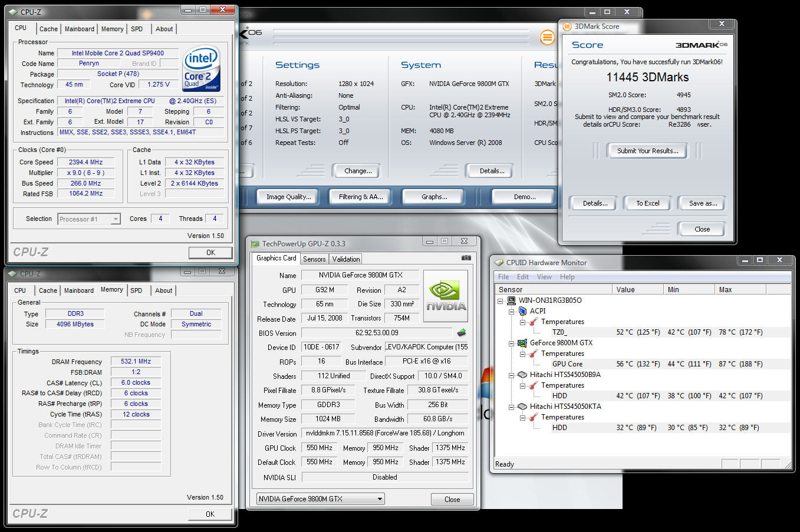Collapse the Hitachi HTS545050KTA node
800x532 pixels.
(512, 407)
